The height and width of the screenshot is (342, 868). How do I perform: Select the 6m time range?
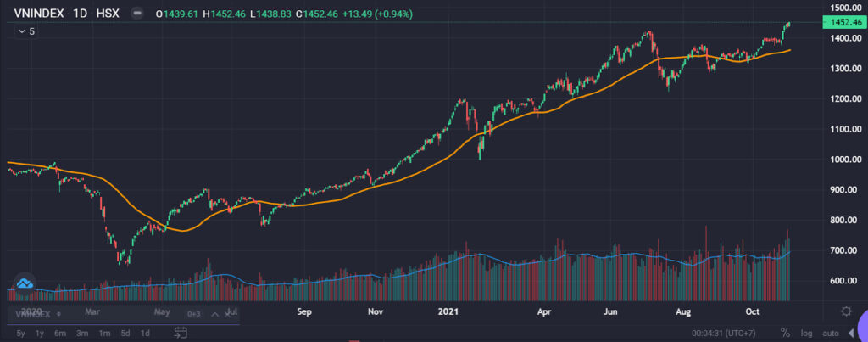[x=60, y=334]
